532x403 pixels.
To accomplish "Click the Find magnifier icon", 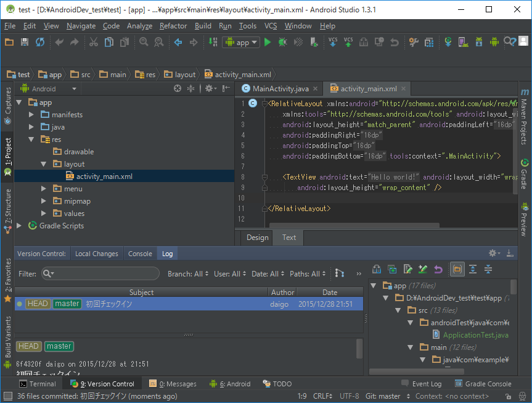I will click(144, 42).
